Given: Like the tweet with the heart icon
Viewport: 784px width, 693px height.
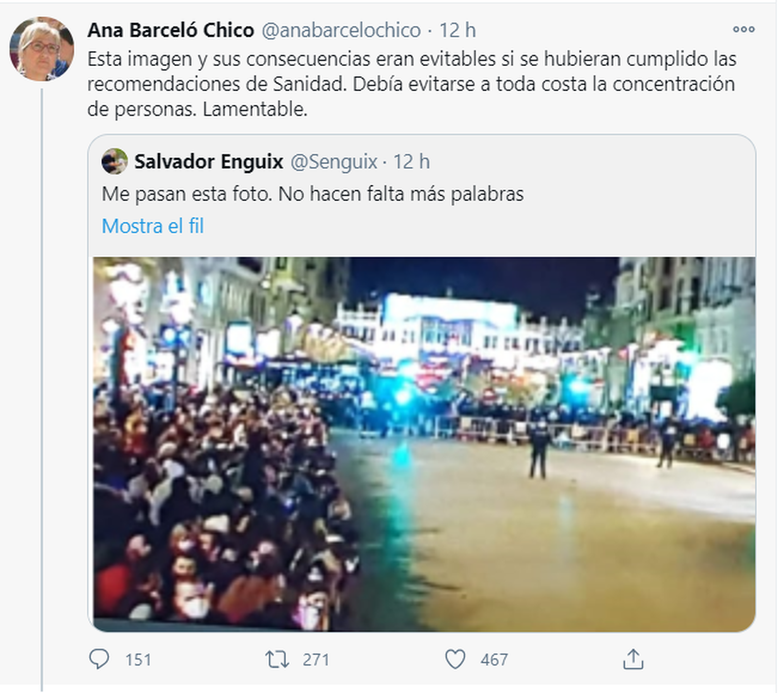Looking at the screenshot, I should [x=455, y=659].
